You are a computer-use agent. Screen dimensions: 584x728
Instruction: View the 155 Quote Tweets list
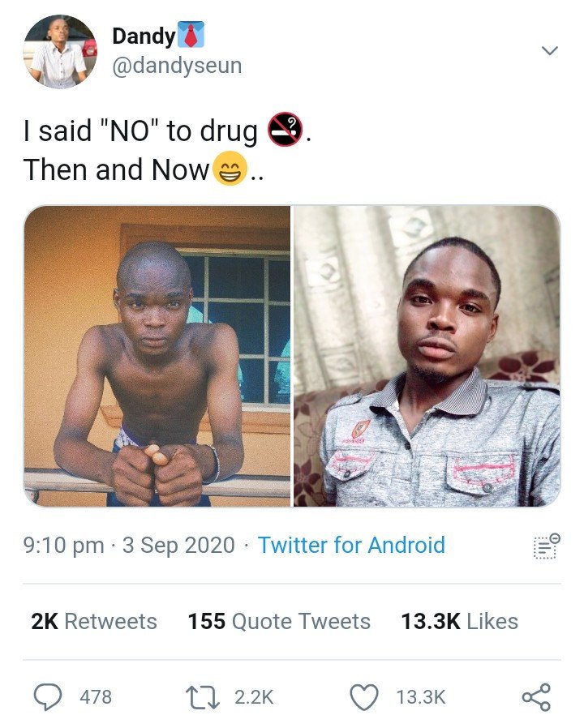click(x=279, y=621)
